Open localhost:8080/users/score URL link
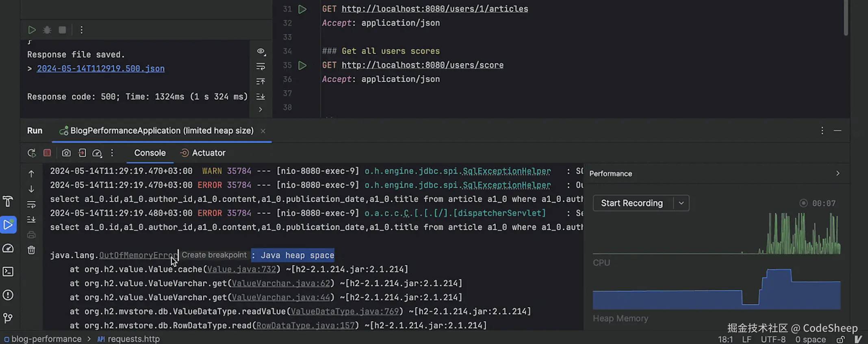This screenshot has width=868, height=344. [423, 65]
